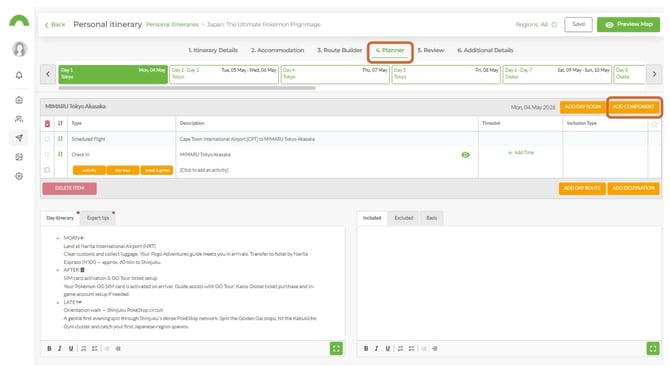The image size is (670, 367).
Task: Apply underline in Included editor
Action: point(388,349)
